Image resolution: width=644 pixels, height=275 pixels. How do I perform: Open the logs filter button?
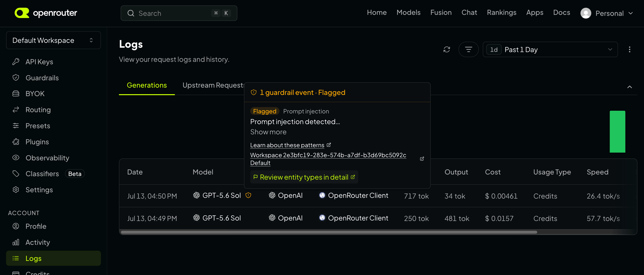(468, 49)
